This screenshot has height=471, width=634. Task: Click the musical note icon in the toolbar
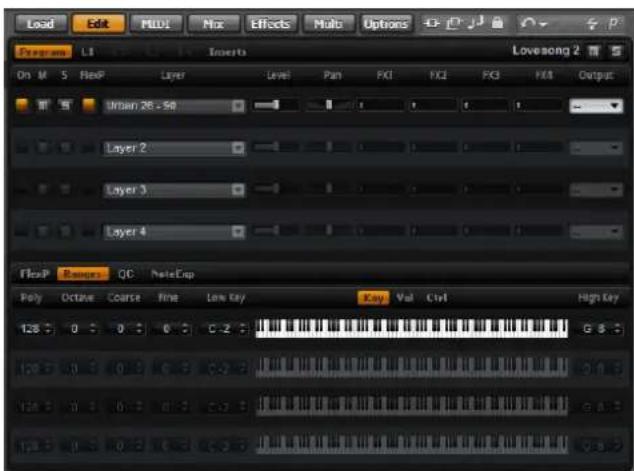[476, 22]
